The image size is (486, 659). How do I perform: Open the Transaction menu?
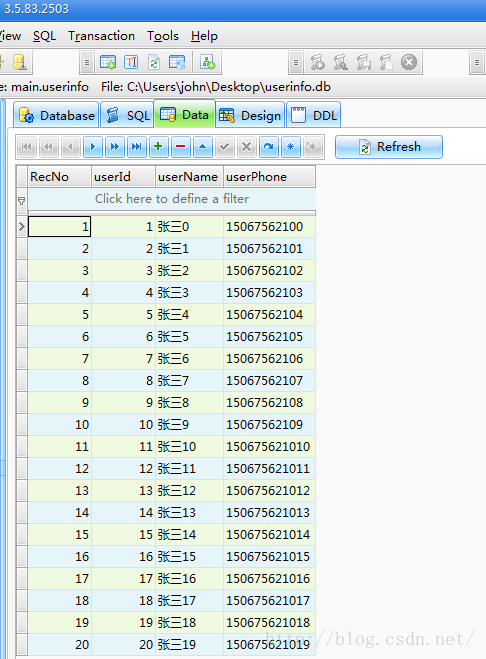101,36
